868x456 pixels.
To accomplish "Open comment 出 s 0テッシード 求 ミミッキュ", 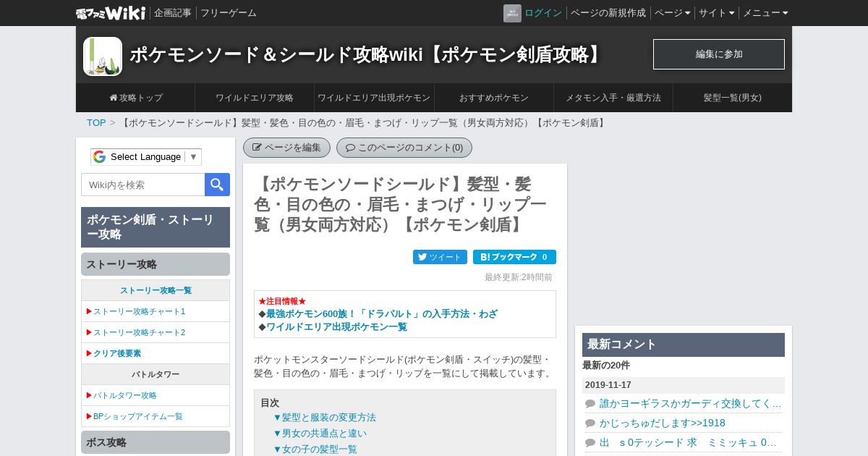I will coord(689,442).
